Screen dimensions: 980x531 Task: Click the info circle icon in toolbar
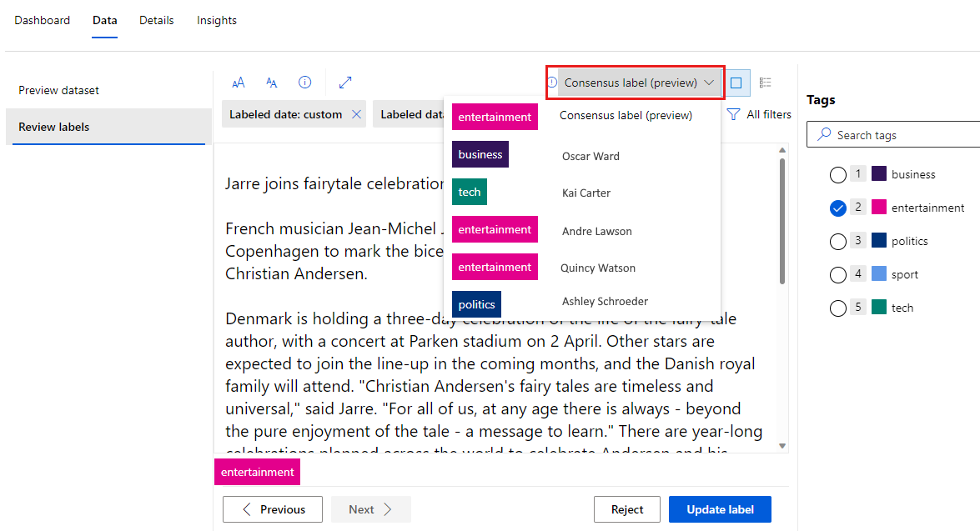click(x=305, y=83)
